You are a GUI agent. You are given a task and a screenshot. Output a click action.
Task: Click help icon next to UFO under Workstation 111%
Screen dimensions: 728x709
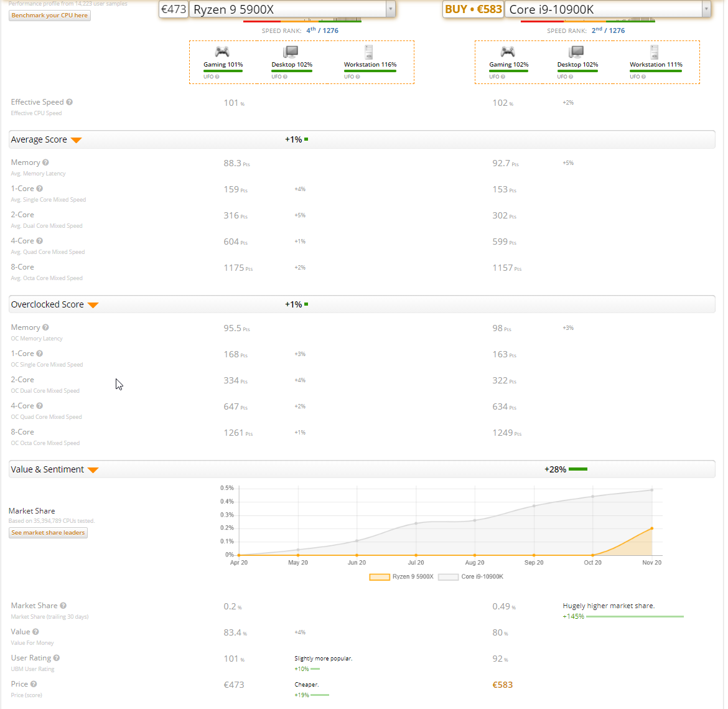[x=643, y=77]
